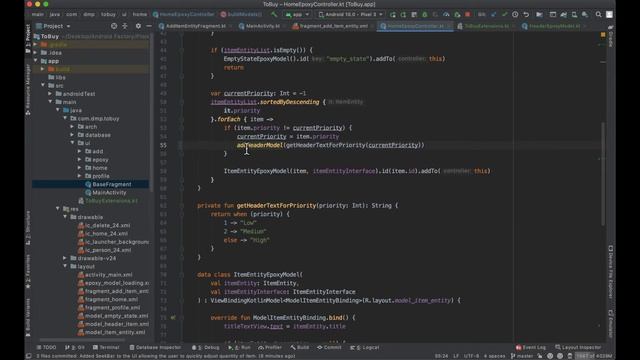640x360 pixels.
Task: Toggle the fold marker beside line 44
Action: coord(181,50)
